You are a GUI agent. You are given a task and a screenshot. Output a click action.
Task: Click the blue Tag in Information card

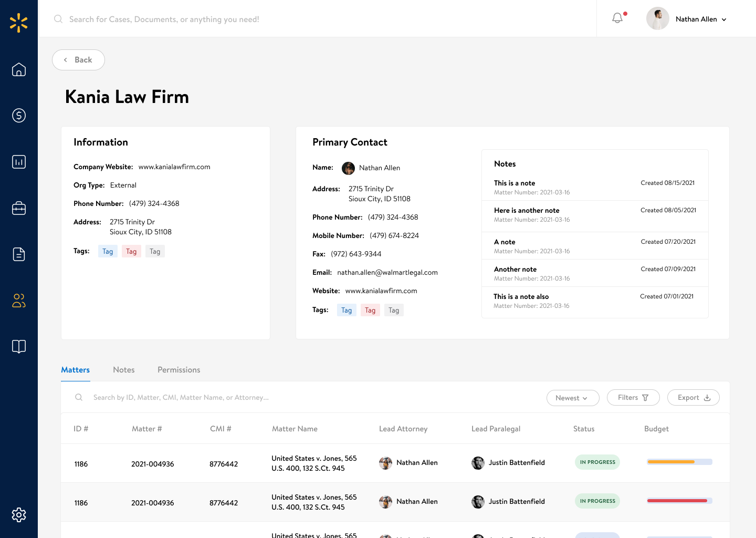click(108, 252)
